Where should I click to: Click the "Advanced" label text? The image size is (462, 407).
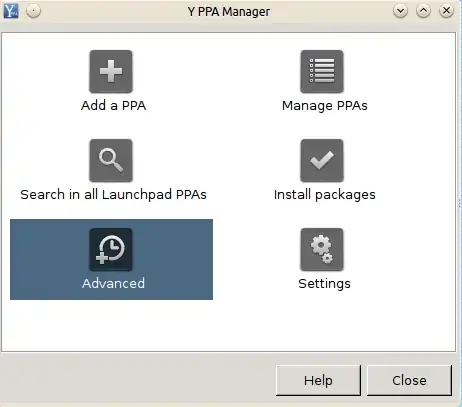click(x=113, y=284)
